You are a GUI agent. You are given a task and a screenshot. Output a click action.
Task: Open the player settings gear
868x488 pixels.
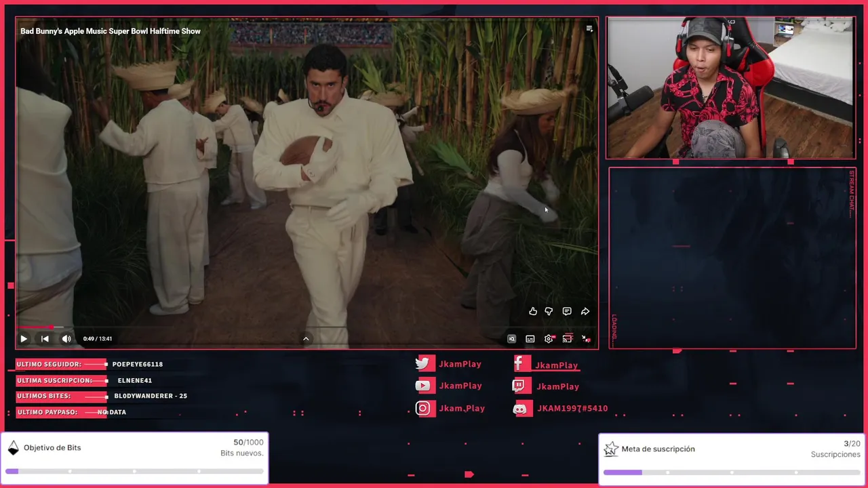pyautogui.click(x=549, y=339)
